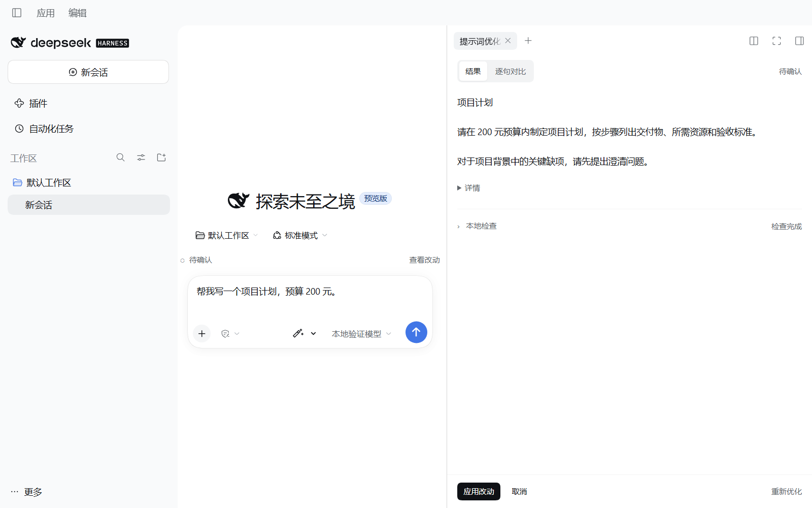Image resolution: width=812 pixels, height=508 pixels.
Task: Open workspace filter settings icon
Action: point(141,157)
